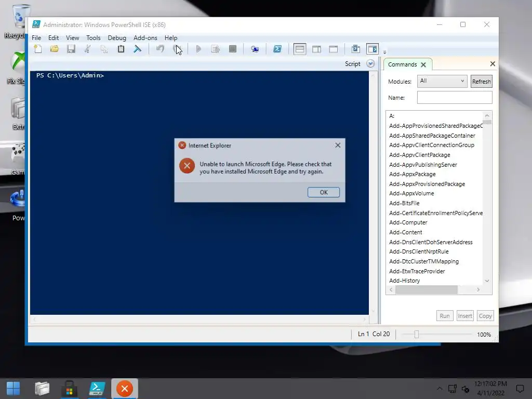Select Add-Computer in command list
The image size is (532, 399).
(408, 222)
